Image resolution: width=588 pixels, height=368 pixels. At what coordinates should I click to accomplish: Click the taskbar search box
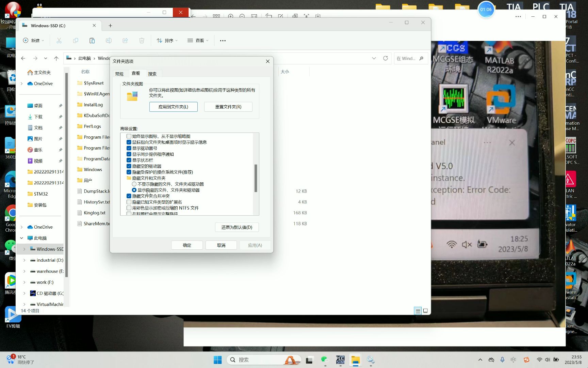tap(264, 360)
